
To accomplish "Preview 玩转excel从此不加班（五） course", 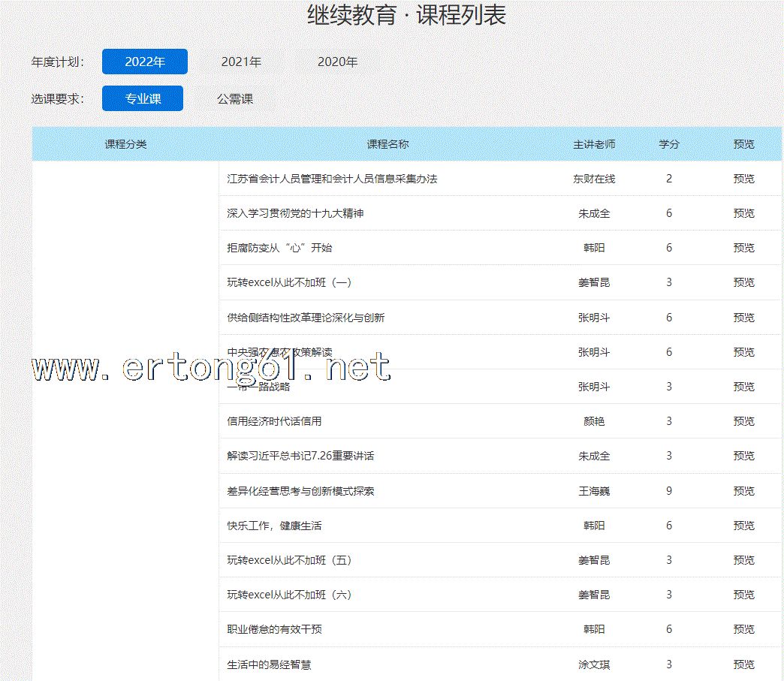I will tap(743, 560).
